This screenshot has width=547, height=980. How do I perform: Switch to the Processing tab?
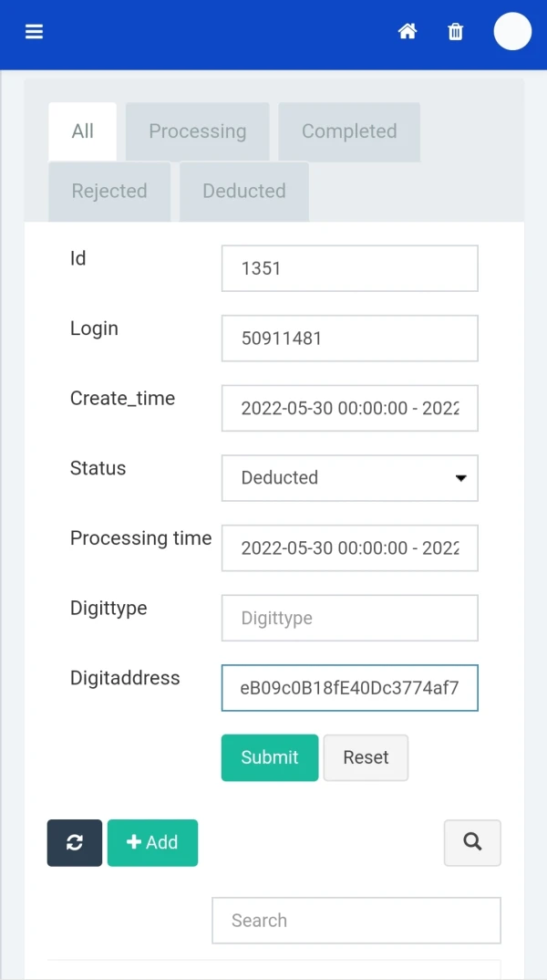[197, 131]
